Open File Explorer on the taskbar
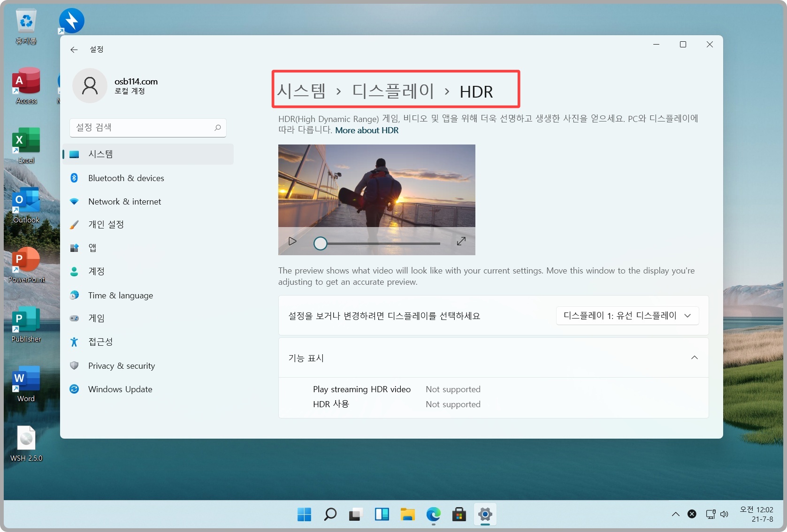The image size is (787, 532). point(407,514)
